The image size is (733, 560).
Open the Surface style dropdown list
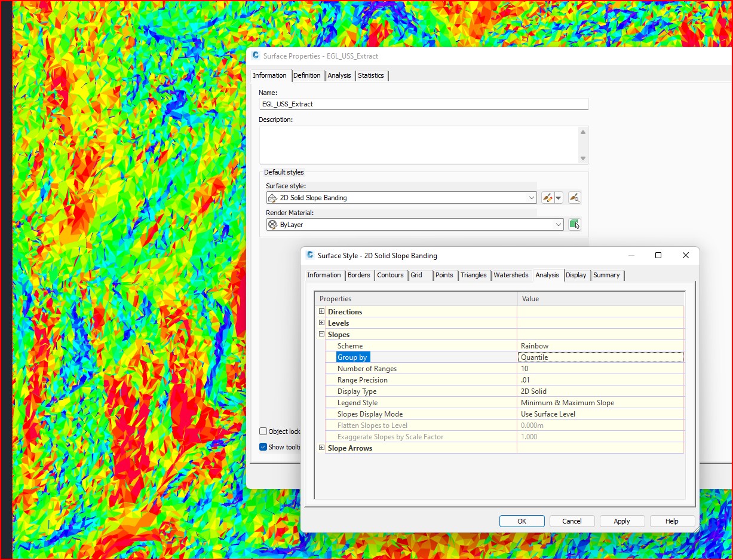(x=532, y=198)
